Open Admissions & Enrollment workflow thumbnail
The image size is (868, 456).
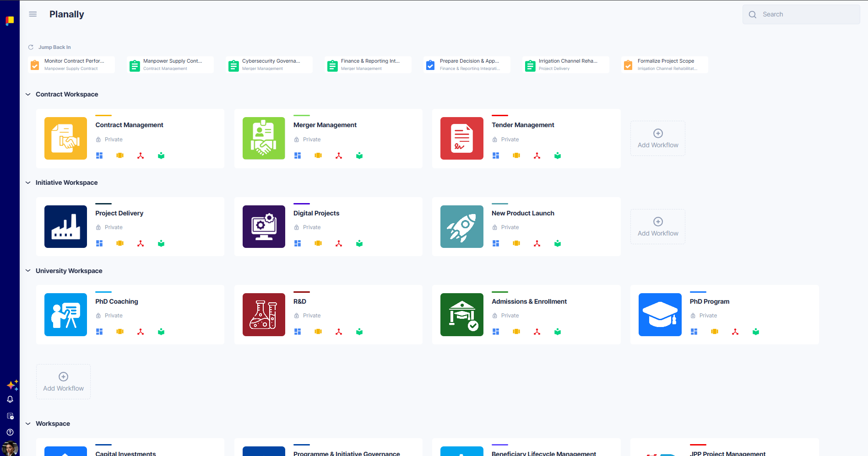462,315
